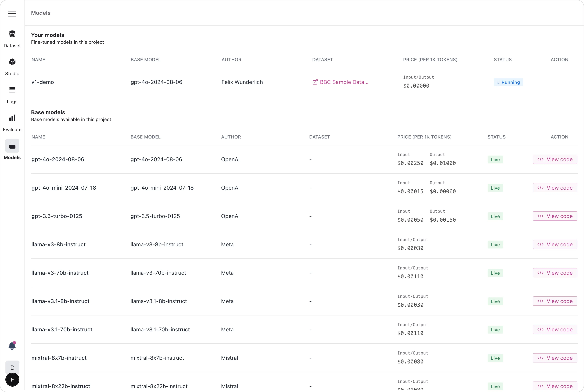Open notifications bell icon
Screen dimensions: 584x392
12,346
